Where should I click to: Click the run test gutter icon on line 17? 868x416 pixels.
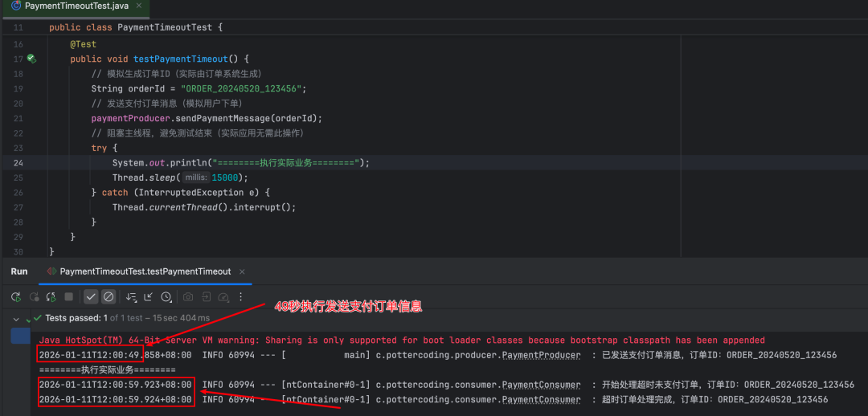click(x=31, y=59)
